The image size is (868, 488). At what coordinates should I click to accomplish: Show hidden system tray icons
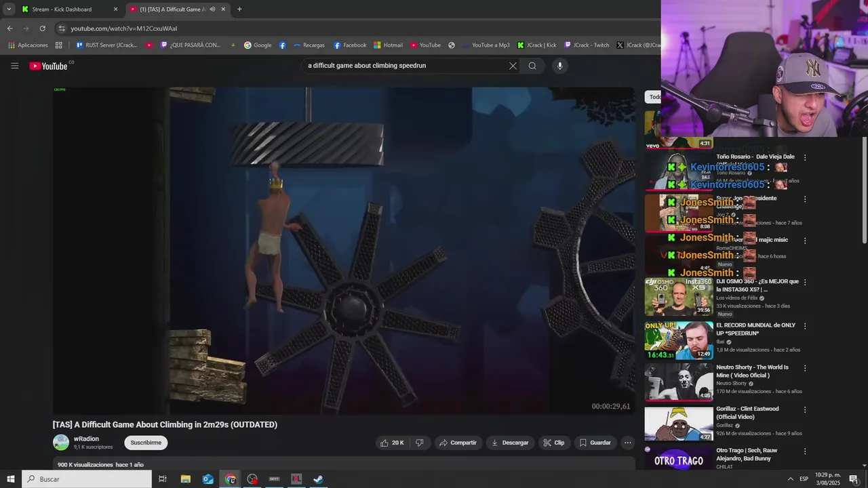790,479
